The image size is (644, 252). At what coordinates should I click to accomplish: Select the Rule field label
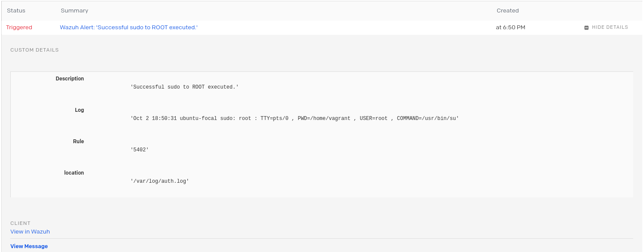click(78, 141)
